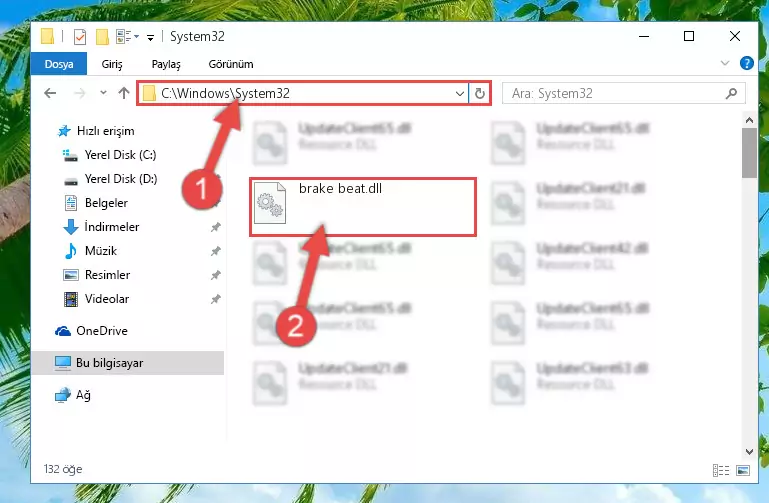Open İndirmeler in the navigation pane
This screenshot has height=503, width=769.
point(112,227)
